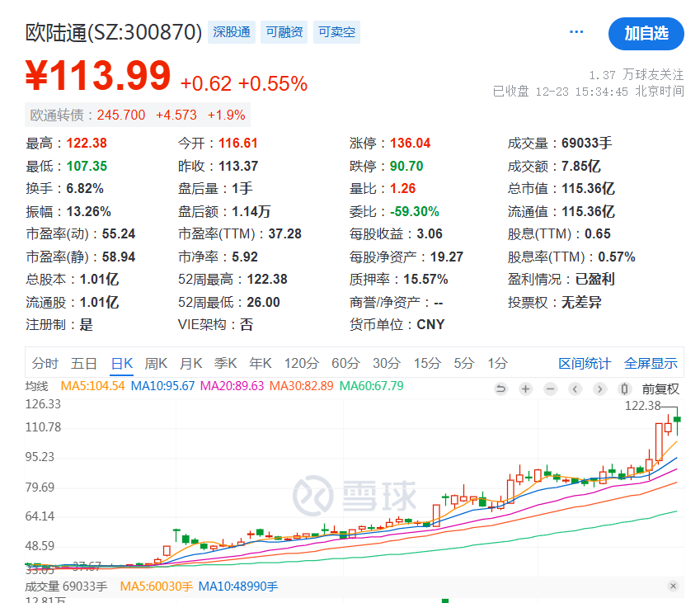Open 区间统计 interval statistics
Viewport: 700px width, 603px height.
pos(585,362)
